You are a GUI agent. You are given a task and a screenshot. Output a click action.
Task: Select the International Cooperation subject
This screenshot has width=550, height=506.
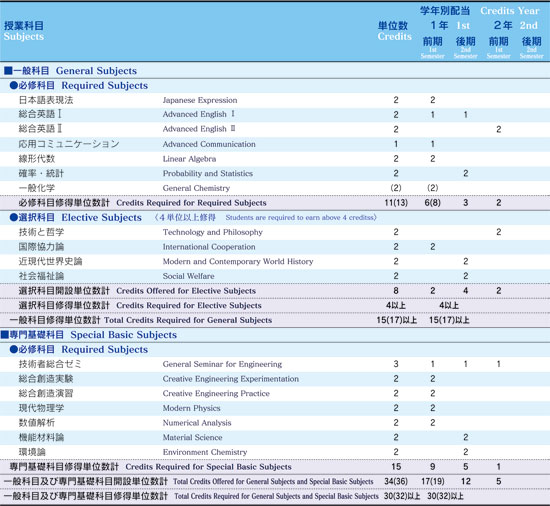tap(209, 247)
